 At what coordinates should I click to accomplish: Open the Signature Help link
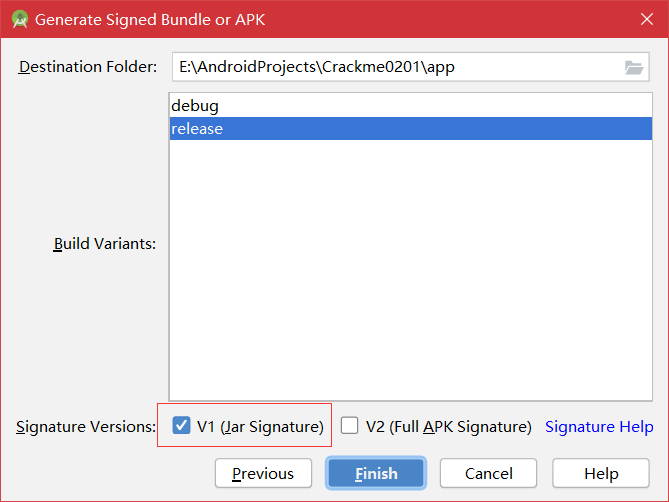click(599, 427)
